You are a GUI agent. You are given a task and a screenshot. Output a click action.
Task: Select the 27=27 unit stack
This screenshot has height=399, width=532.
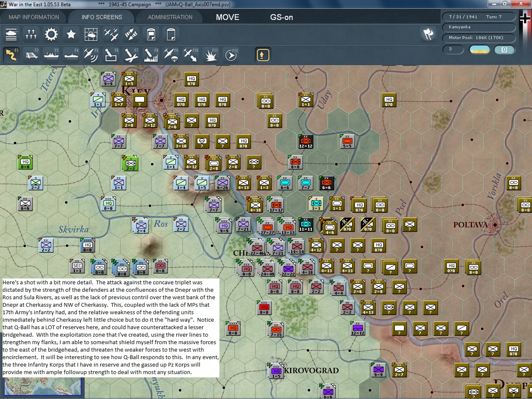[267, 227]
